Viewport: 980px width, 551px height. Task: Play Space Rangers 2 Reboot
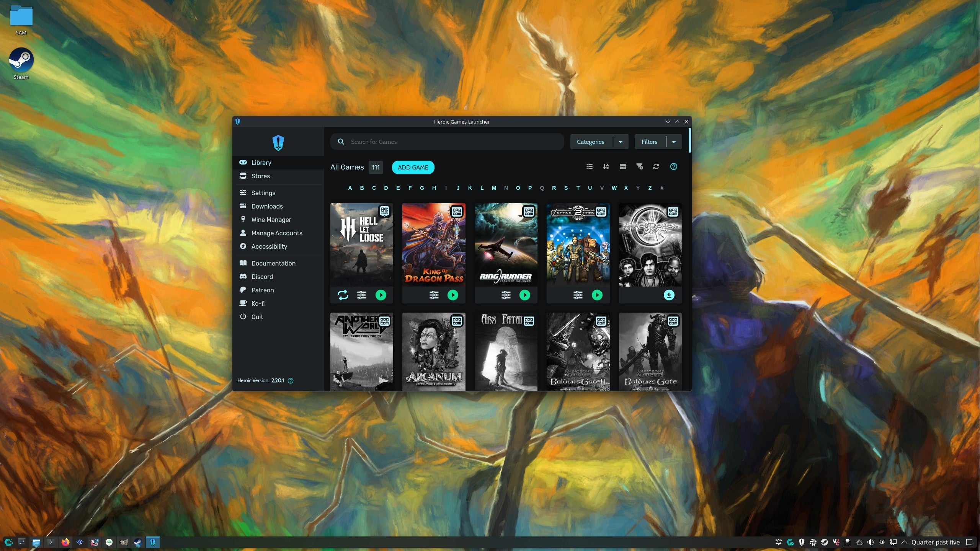[x=597, y=295]
